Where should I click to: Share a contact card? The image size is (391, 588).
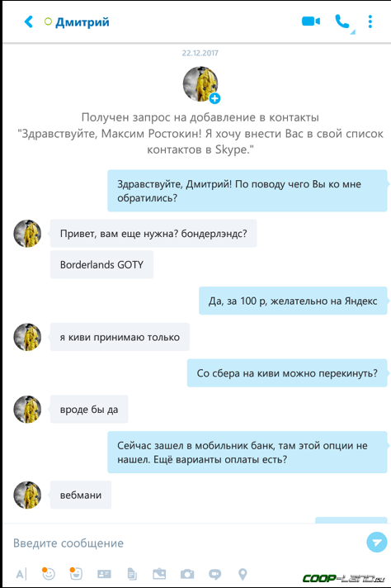(x=104, y=574)
